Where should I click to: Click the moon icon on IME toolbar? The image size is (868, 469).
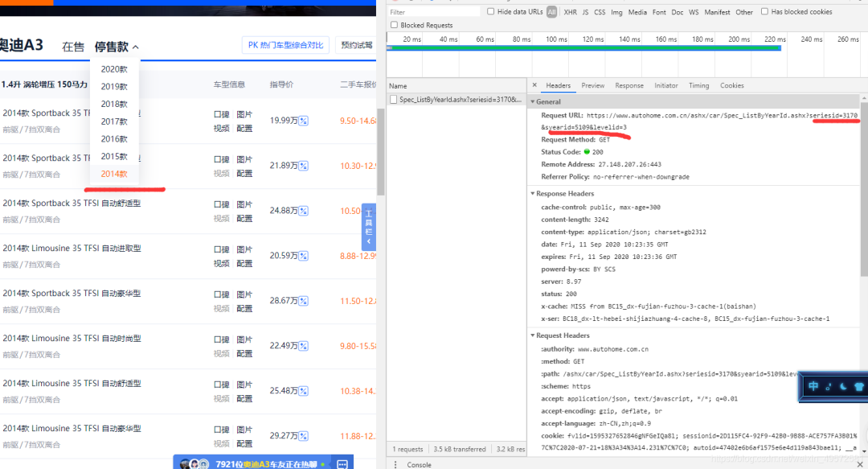(843, 386)
